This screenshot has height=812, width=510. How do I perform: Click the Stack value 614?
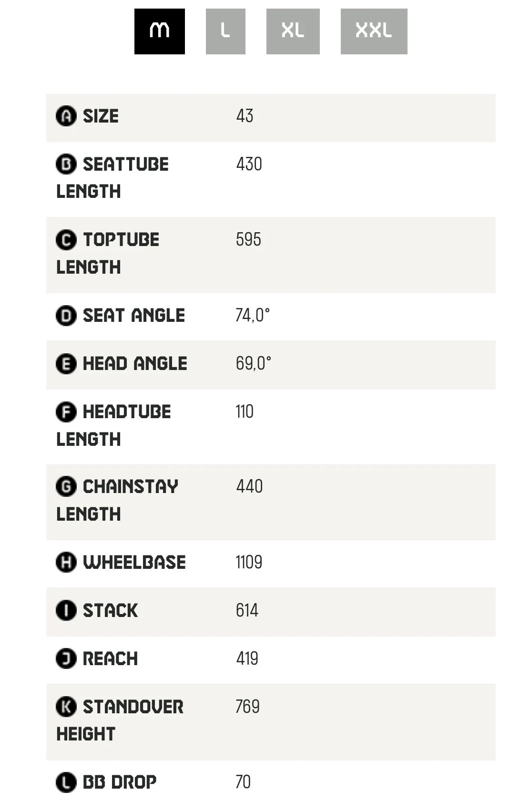coord(247,611)
